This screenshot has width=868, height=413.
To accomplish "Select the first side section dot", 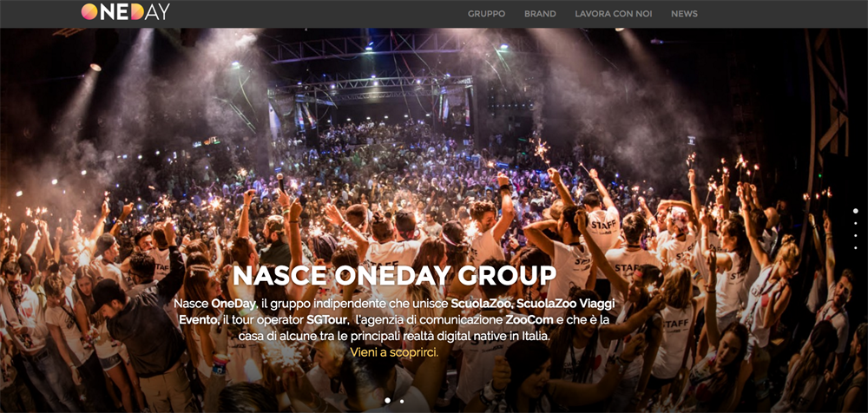I will coord(855,211).
